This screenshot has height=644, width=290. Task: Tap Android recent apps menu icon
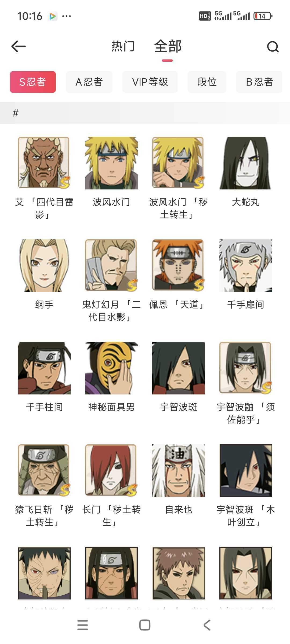point(82,625)
